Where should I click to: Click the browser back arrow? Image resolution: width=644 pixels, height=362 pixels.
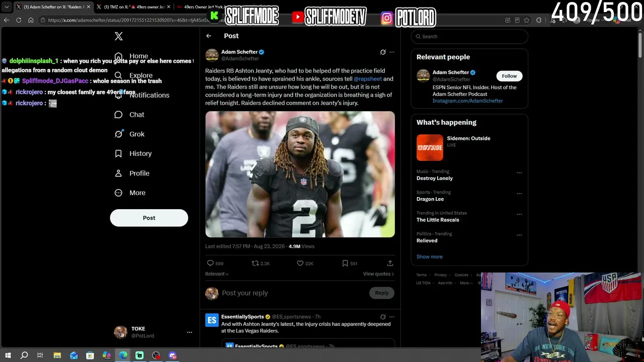[7, 20]
